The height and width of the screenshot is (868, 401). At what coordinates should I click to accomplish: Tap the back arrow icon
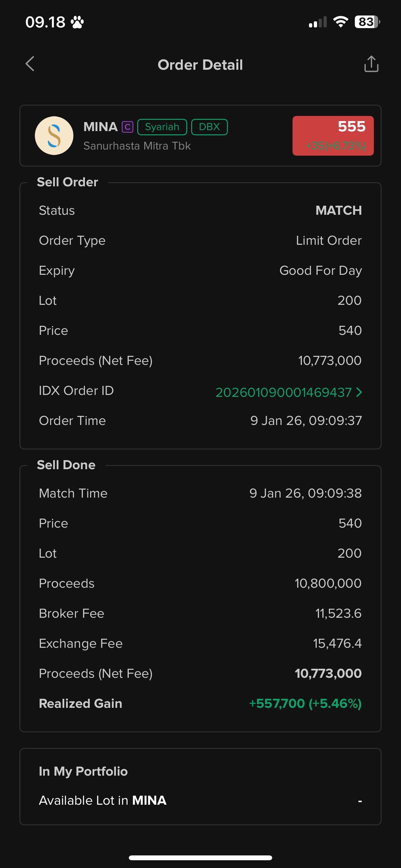click(30, 64)
